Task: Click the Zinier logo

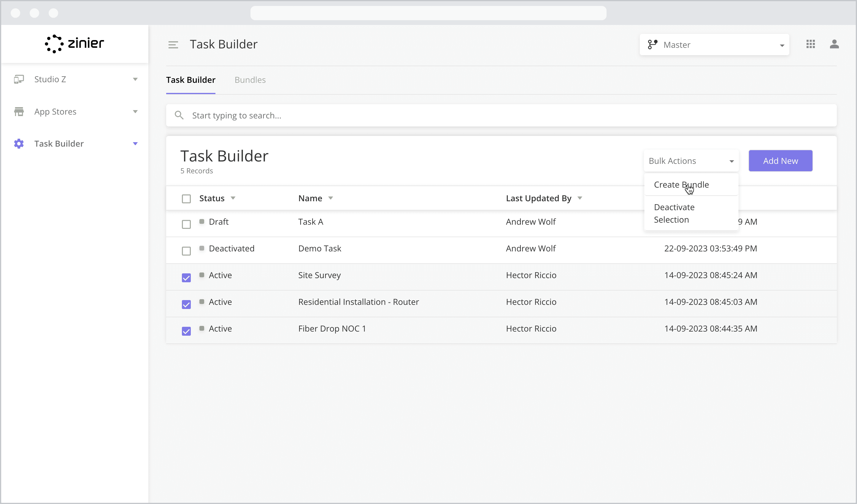Action: pyautogui.click(x=74, y=44)
